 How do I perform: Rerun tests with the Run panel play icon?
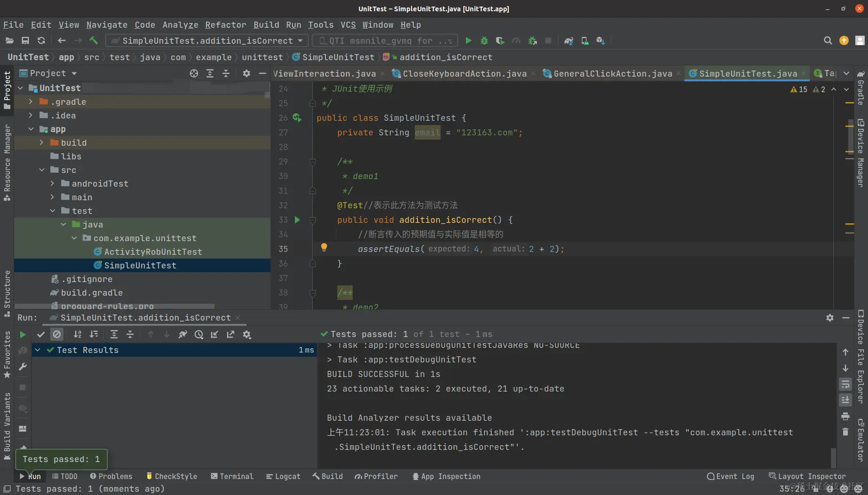tap(23, 335)
